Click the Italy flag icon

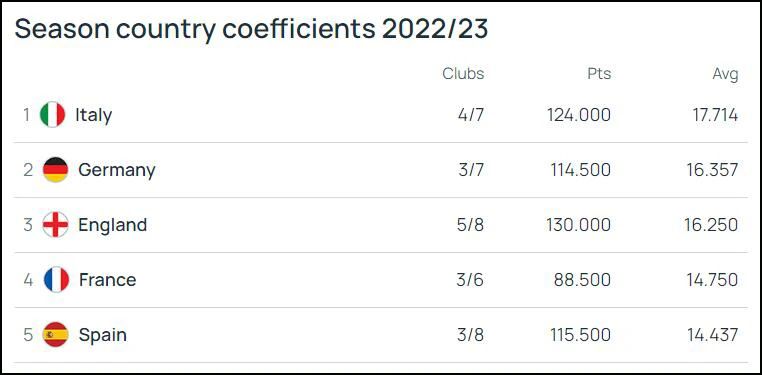pyautogui.click(x=52, y=115)
